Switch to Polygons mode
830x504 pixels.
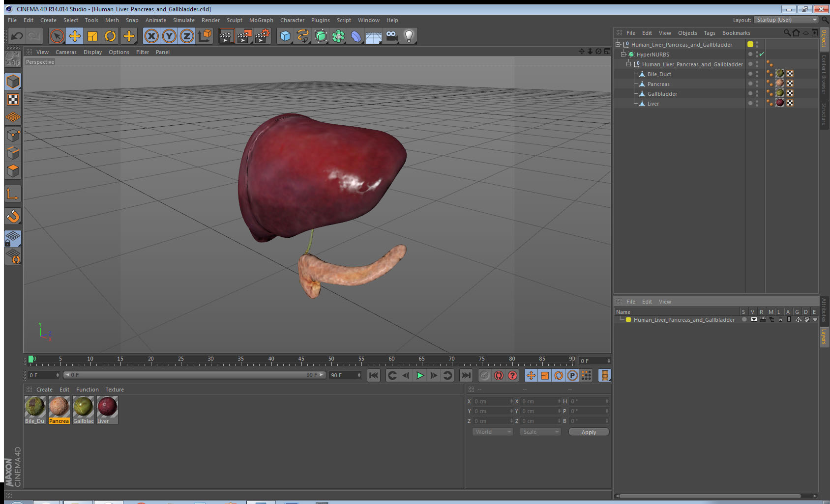[13, 171]
